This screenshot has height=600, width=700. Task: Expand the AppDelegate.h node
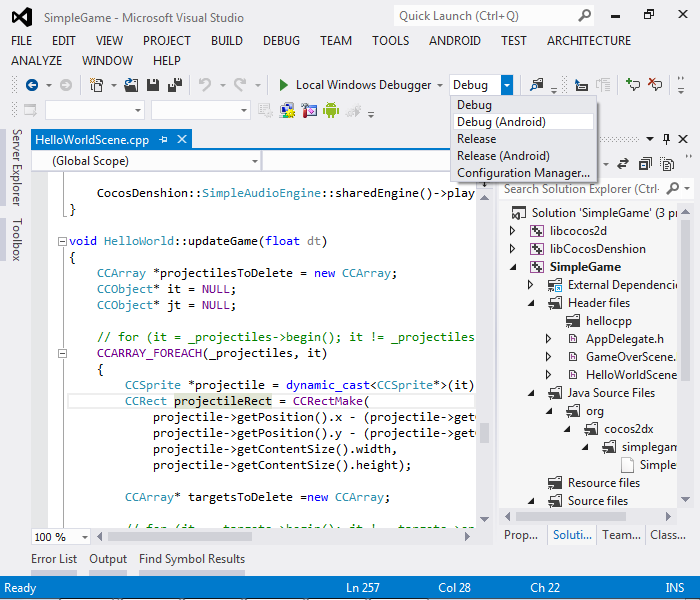pos(548,339)
